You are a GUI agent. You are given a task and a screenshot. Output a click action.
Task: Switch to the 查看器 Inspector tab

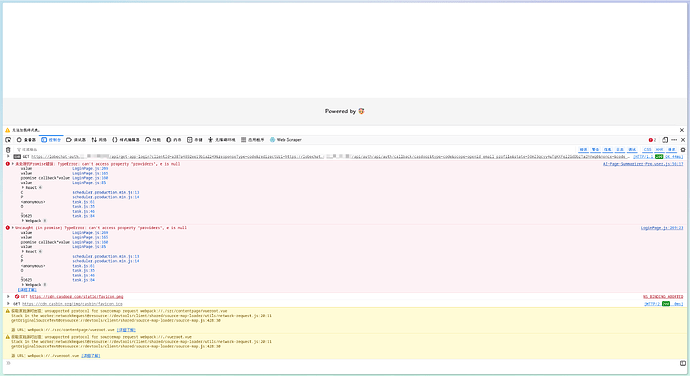26,140
